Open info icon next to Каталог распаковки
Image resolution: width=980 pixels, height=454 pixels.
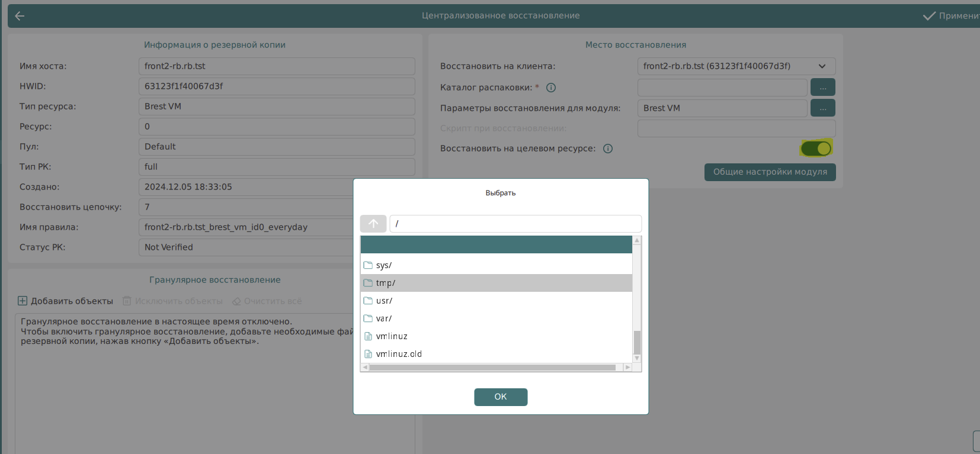(551, 88)
